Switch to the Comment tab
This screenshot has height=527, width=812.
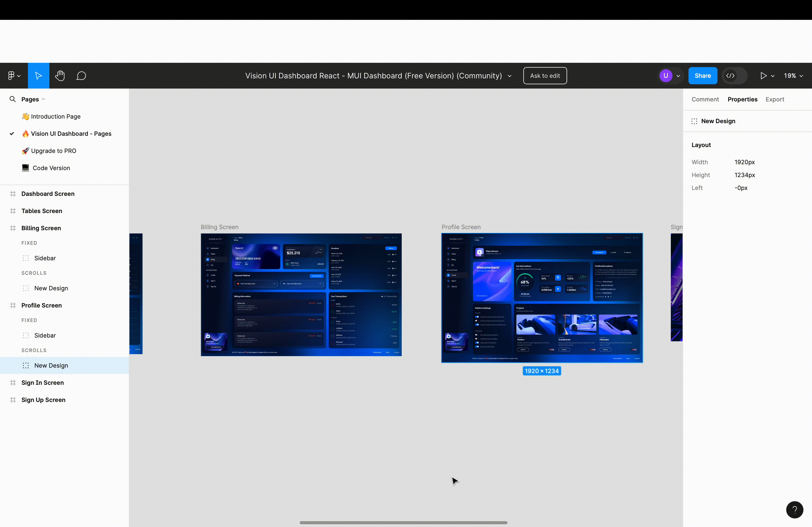(705, 99)
